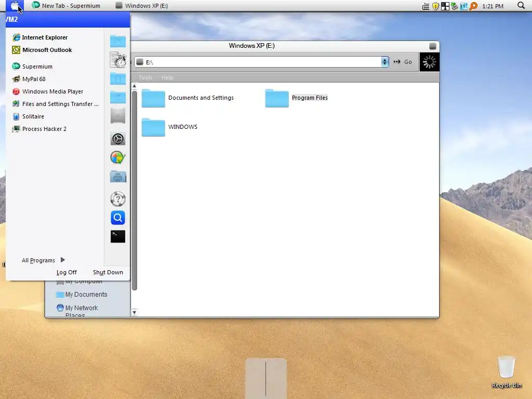Open the blue Search magnifier icon
532x399 pixels.
click(118, 218)
